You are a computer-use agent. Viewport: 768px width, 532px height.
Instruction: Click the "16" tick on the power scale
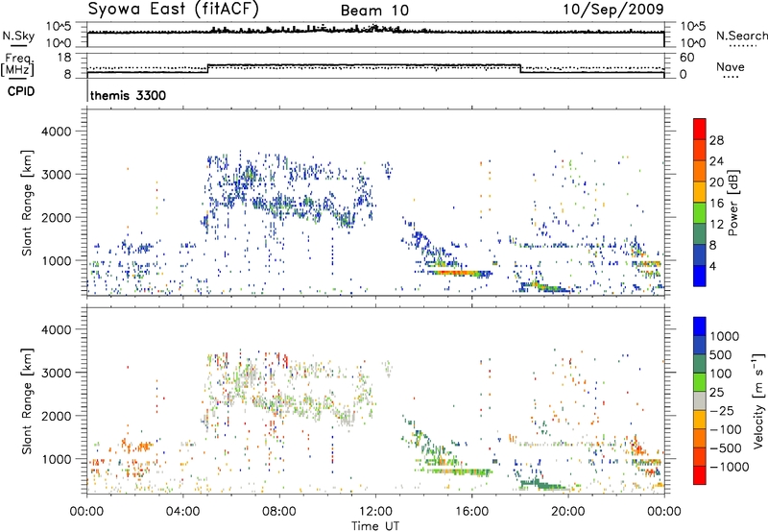[716, 204]
